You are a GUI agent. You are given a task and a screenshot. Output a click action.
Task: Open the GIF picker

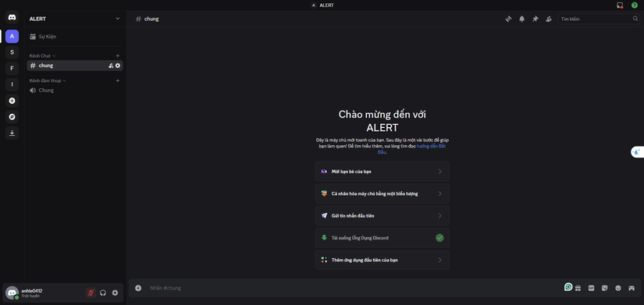coord(592,288)
